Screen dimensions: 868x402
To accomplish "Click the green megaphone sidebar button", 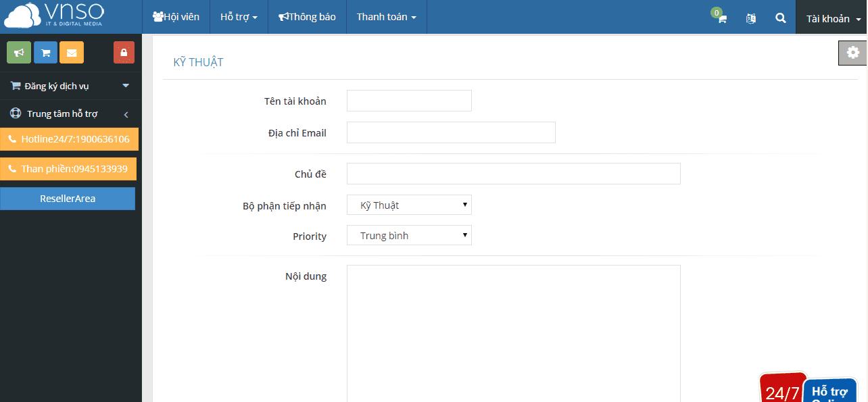I will (19, 53).
